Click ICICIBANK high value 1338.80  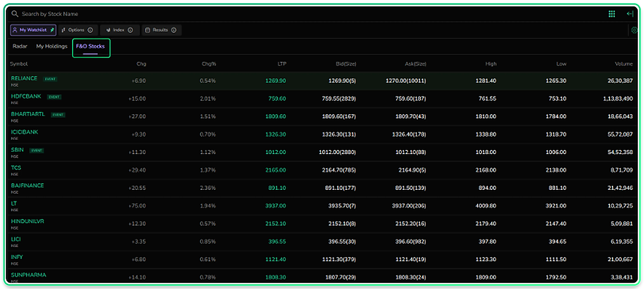pyautogui.click(x=486, y=134)
